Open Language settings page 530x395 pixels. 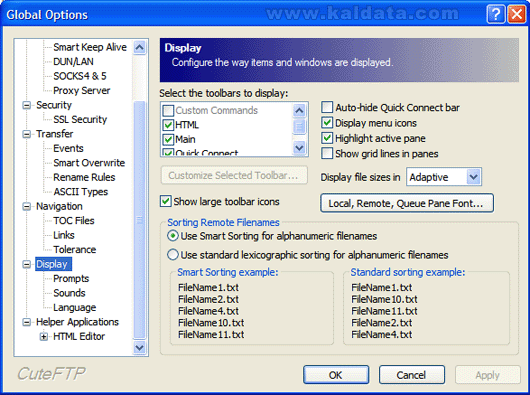click(x=75, y=307)
